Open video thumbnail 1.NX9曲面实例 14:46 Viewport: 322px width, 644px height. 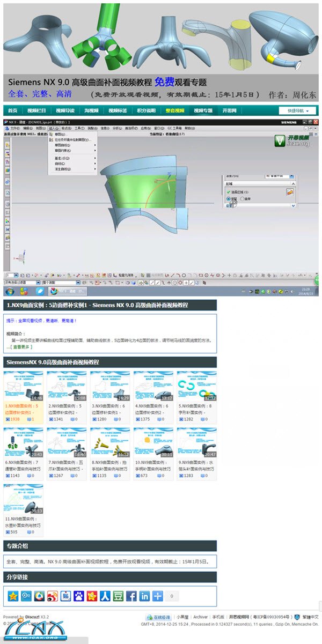23,386
